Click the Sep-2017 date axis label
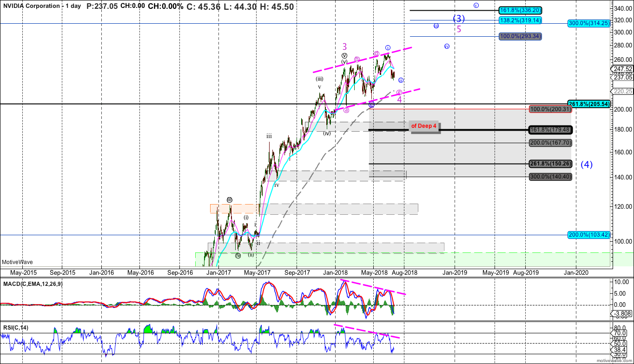 pyautogui.click(x=297, y=273)
